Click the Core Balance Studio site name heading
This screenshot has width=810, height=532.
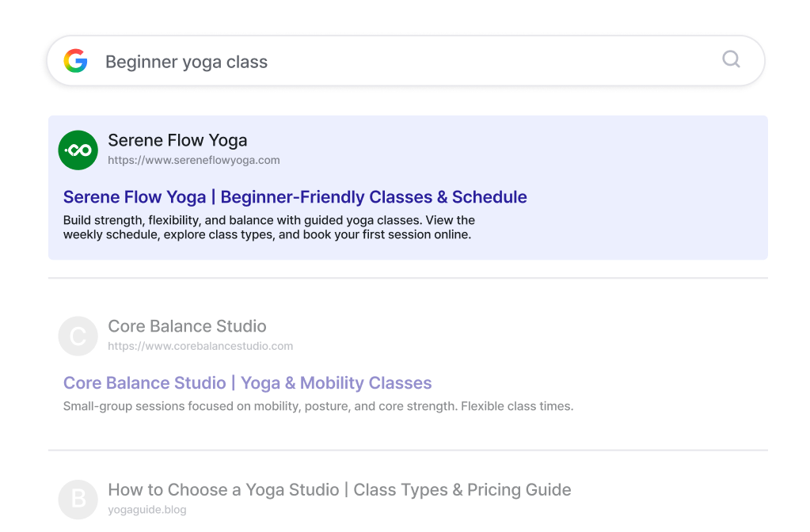point(186,326)
